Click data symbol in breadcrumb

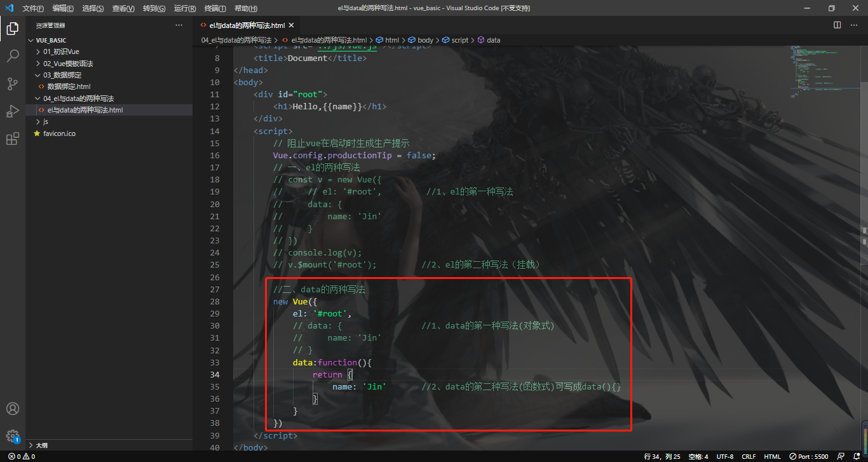pos(489,40)
